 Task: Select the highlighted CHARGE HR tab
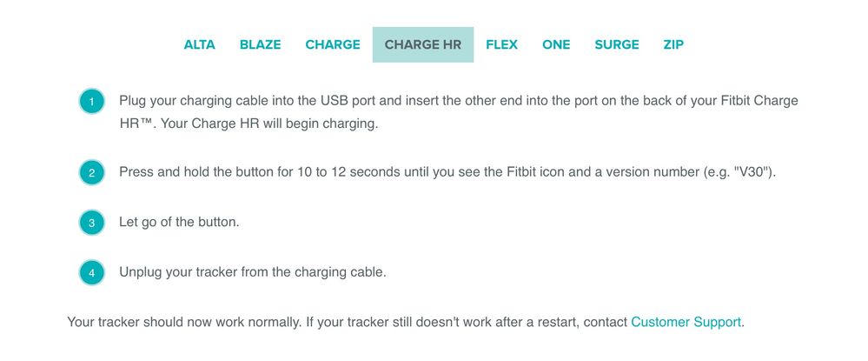point(423,45)
